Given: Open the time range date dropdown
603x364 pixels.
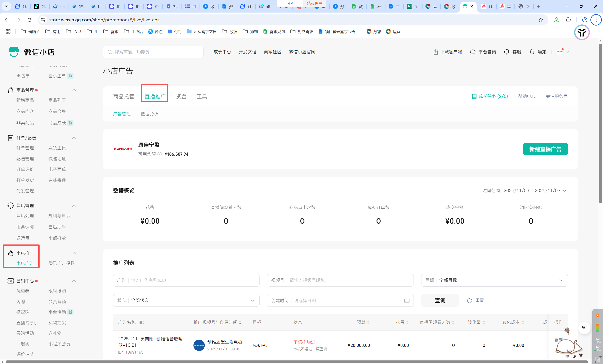Looking at the screenshot, I should tap(535, 190).
